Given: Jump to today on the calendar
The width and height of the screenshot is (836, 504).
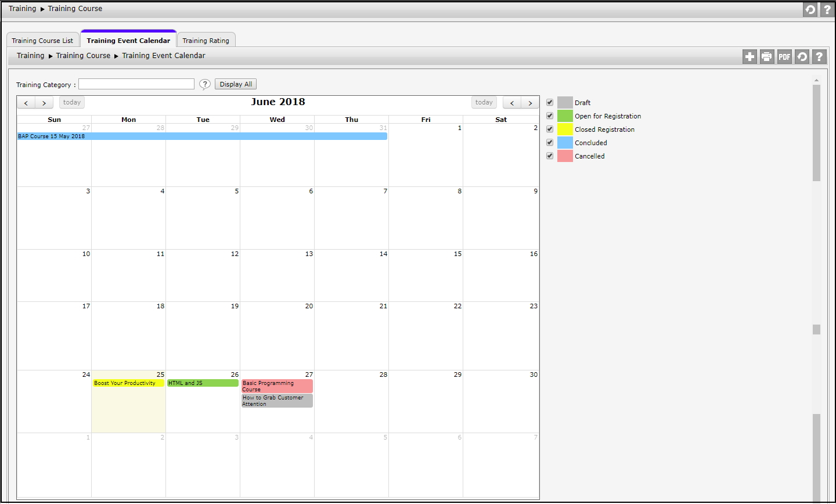Looking at the screenshot, I should point(71,102).
